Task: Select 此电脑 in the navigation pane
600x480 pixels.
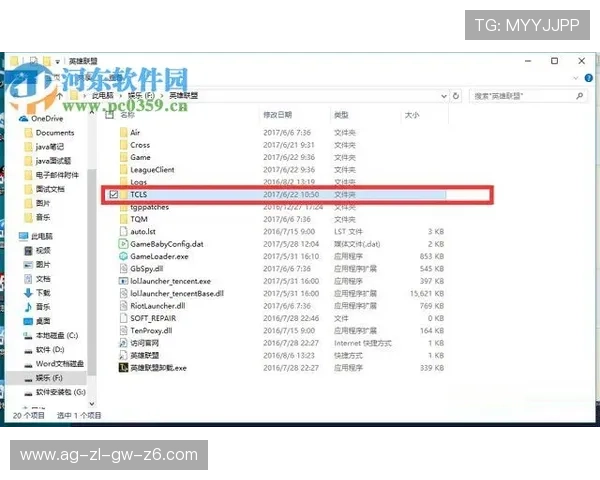Action: (x=36, y=236)
